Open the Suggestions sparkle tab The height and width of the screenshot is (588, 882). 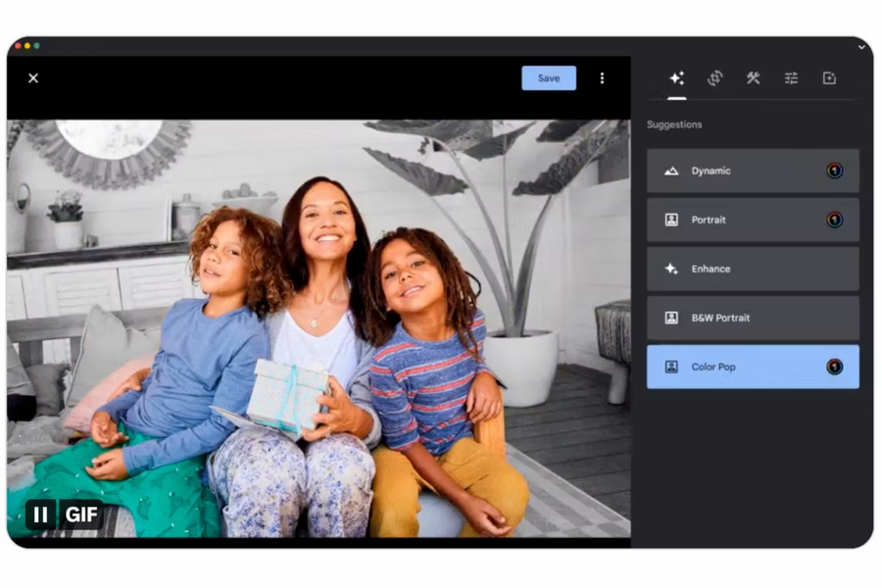676,78
